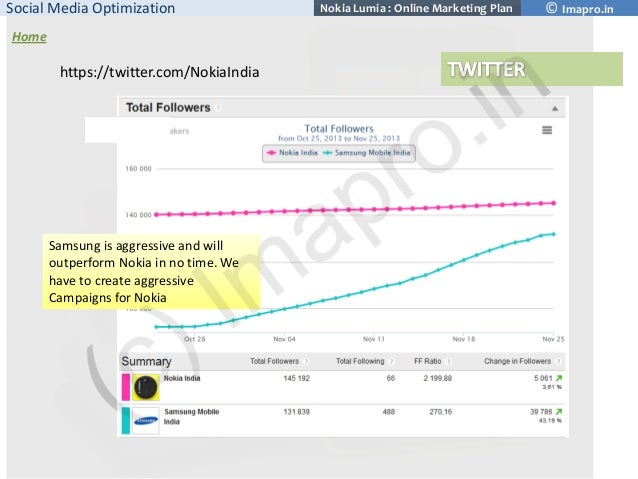Image resolution: width=638 pixels, height=479 pixels.
Task: Click the last Nokia data point on Nov 25
Action: tap(553, 203)
